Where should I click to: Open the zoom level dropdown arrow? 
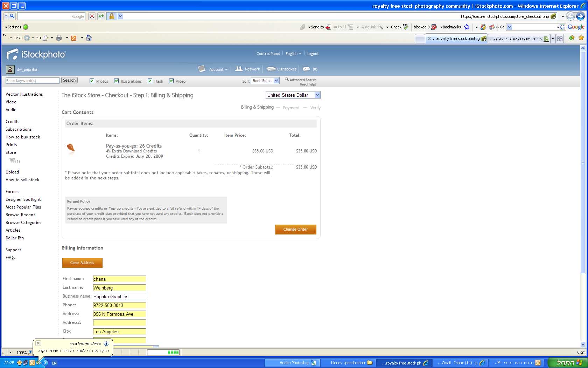click(10, 352)
